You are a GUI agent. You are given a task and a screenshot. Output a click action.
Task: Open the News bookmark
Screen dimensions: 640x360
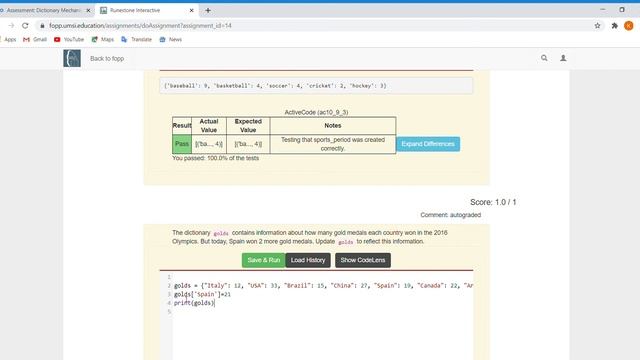click(171, 40)
